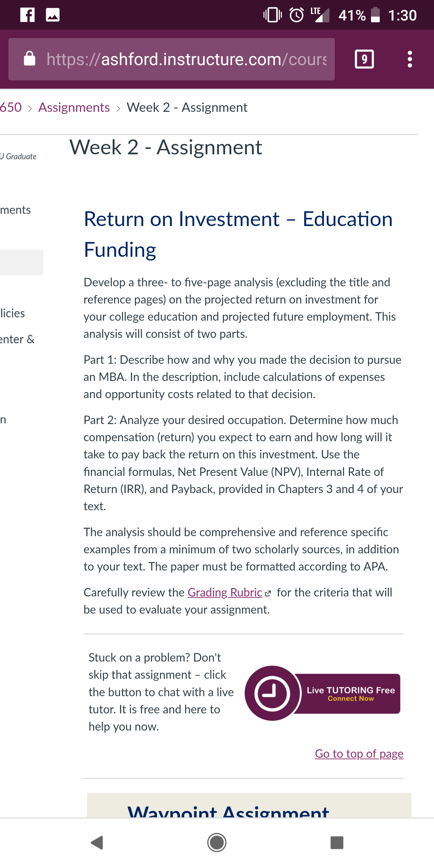Click Live TUTORING Free Connect Now button
This screenshot has height=868, width=434.
[322, 693]
